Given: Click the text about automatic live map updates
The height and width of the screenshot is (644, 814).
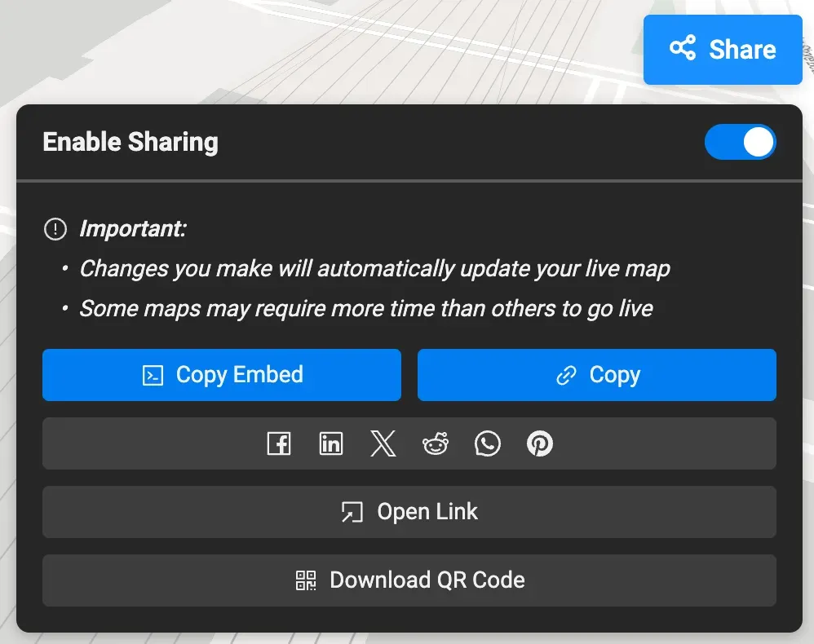Looking at the screenshot, I should click(x=375, y=269).
